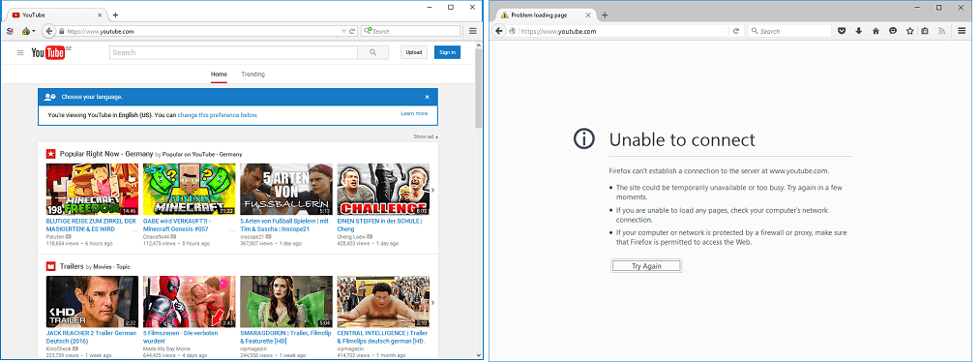
Task: Switch to YouTube Trending tab
Action: (x=253, y=75)
